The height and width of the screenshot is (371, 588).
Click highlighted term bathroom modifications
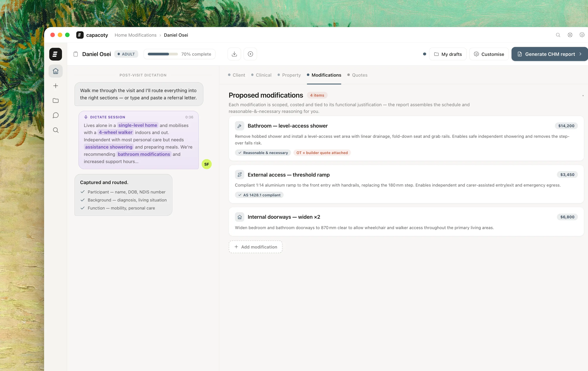click(144, 154)
